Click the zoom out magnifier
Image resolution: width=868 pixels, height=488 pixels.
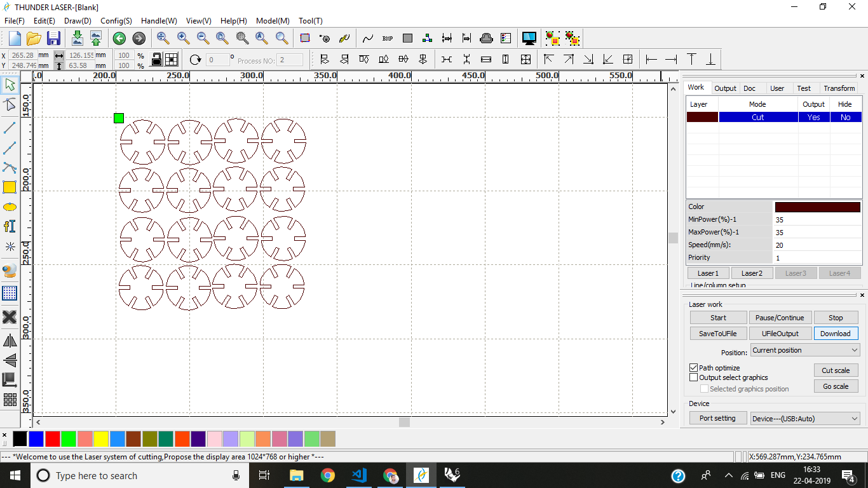(x=203, y=38)
